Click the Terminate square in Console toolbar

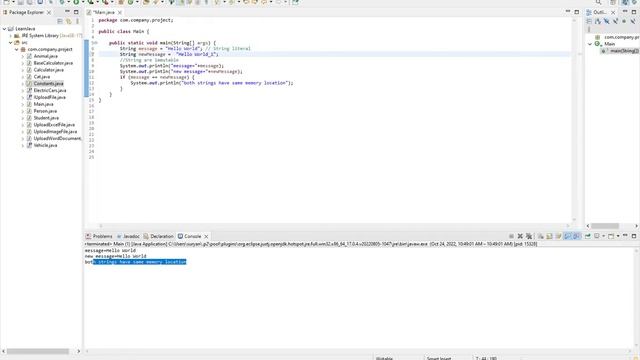click(x=511, y=236)
